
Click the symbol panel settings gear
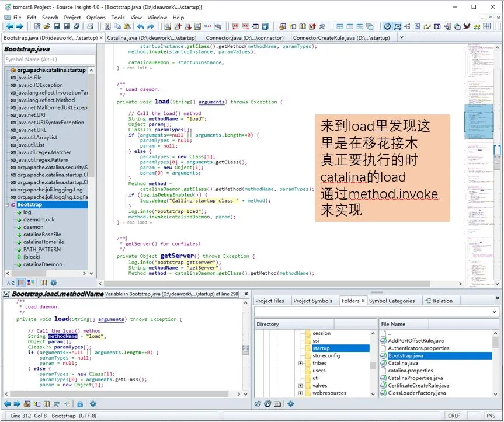tap(54, 283)
